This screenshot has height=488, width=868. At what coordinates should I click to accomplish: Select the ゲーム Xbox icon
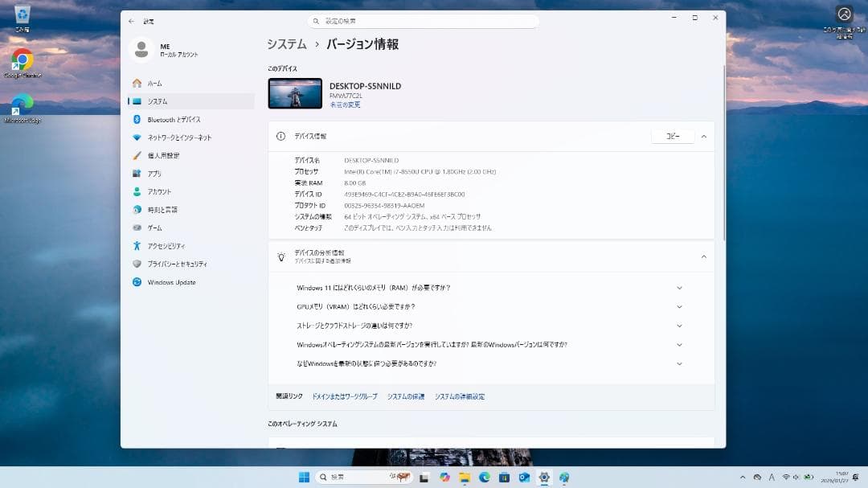click(x=138, y=228)
